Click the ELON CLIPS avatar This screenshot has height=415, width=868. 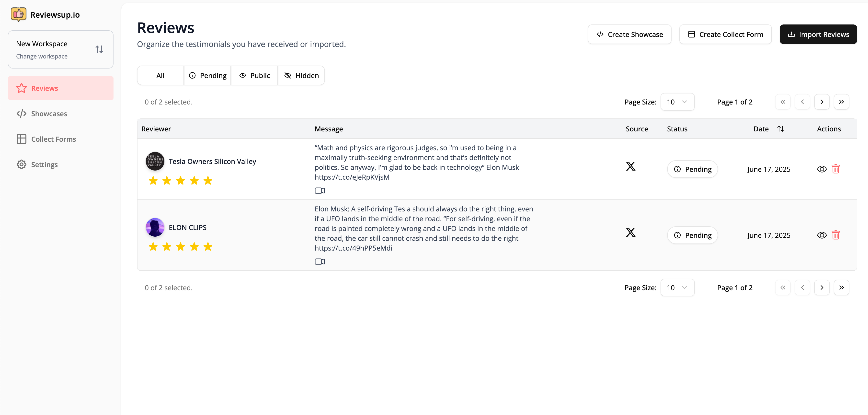[155, 227]
